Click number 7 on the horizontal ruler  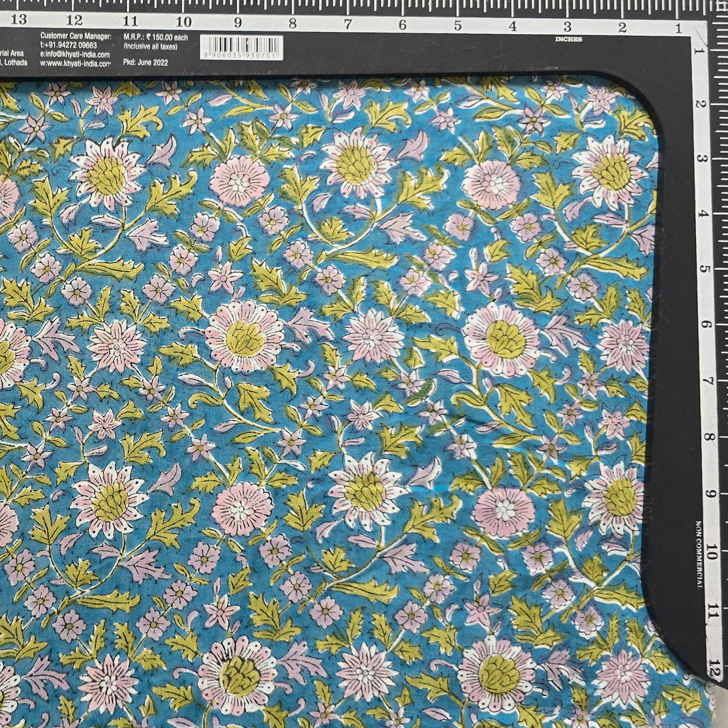coord(348,24)
